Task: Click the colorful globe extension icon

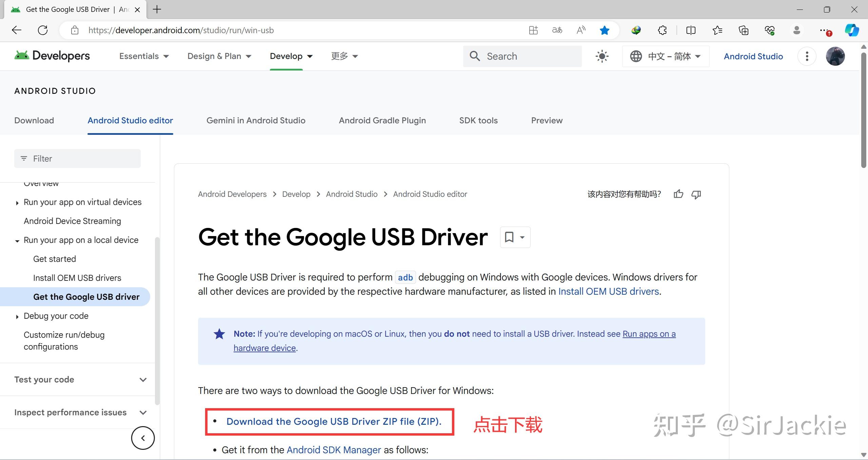Action: click(x=636, y=30)
